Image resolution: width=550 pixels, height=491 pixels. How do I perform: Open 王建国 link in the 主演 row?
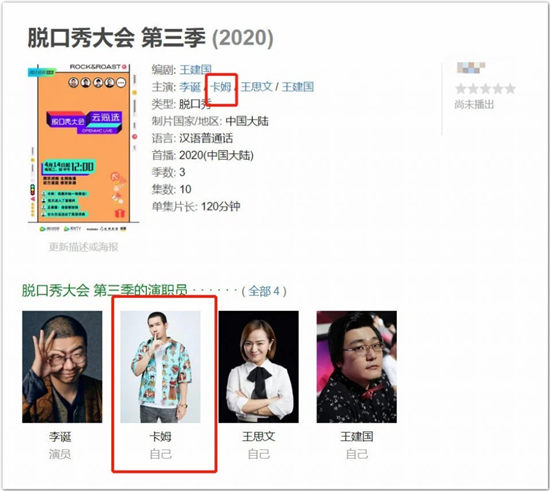[298, 87]
